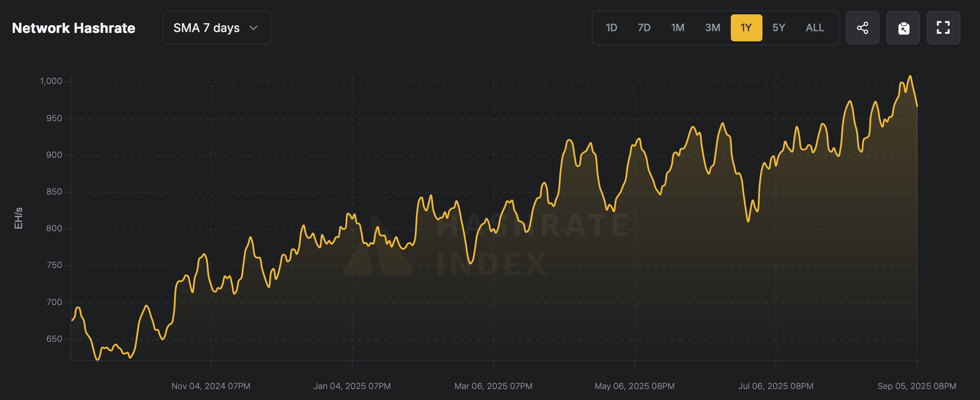980x400 pixels.
Task: Click the Network Hashrate title
Action: click(x=73, y=28)
